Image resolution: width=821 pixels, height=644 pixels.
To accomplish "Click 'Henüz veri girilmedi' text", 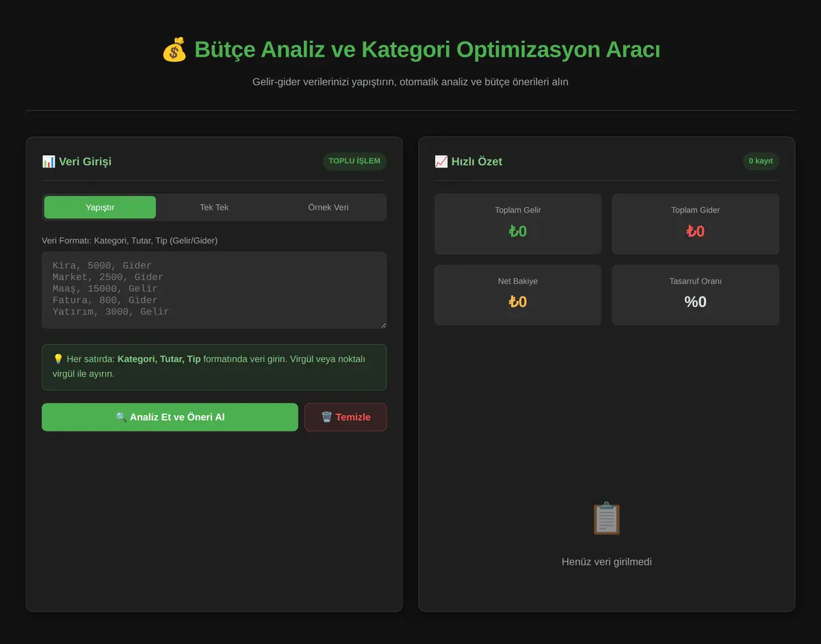I will (607, 562).
